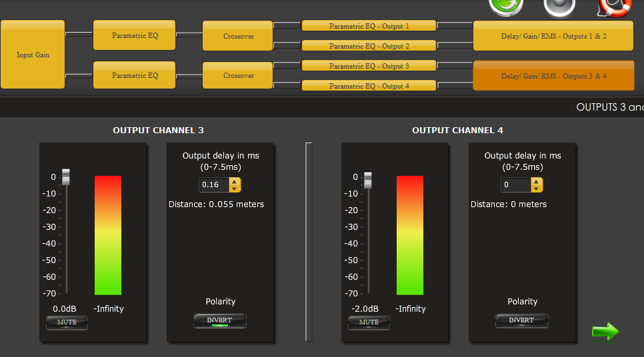The image size is (644, 357).
Task: Decrease Output Channel 3 delay with down arrow
Action: 235,188
